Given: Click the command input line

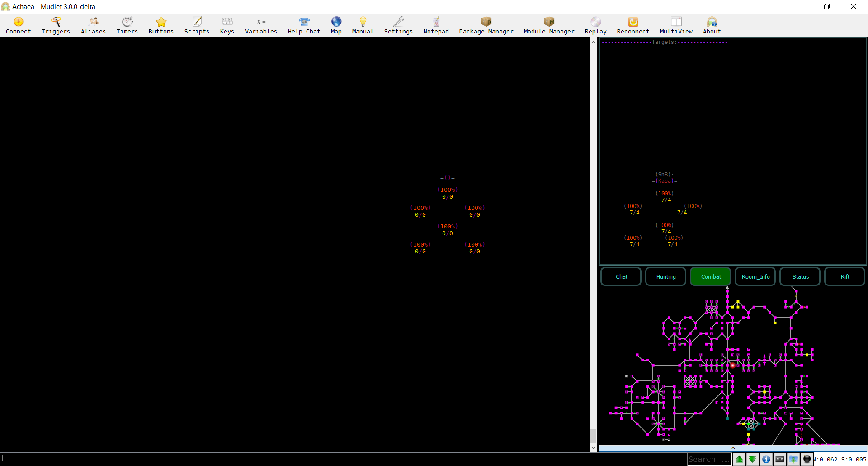Looking at the screenshot, I should 343,459.
